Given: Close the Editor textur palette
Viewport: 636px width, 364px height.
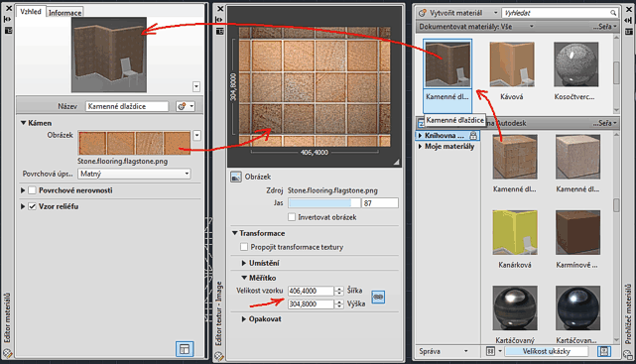Looking at the screenshot, I should point(220,9).
